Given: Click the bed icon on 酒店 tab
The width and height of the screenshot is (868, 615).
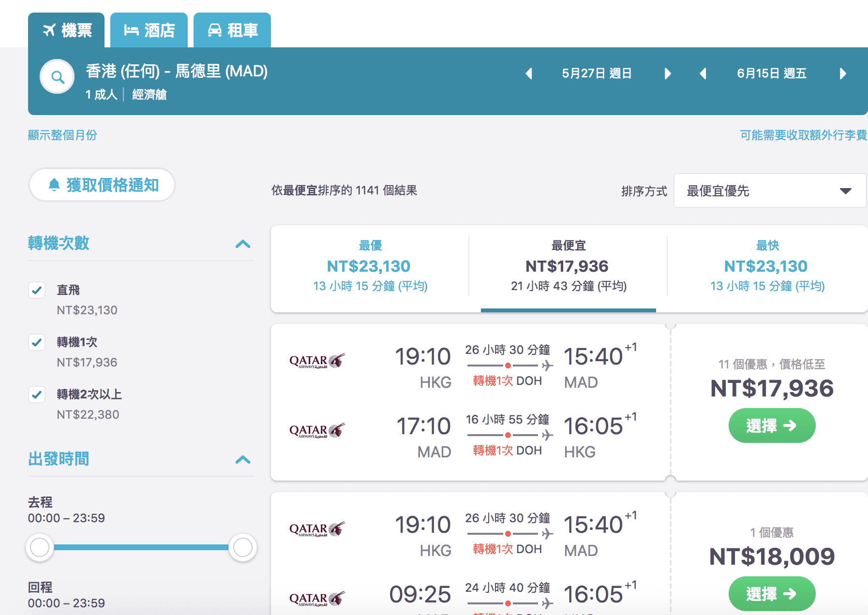Looking at the screenshot, I should tap(131, 30).
